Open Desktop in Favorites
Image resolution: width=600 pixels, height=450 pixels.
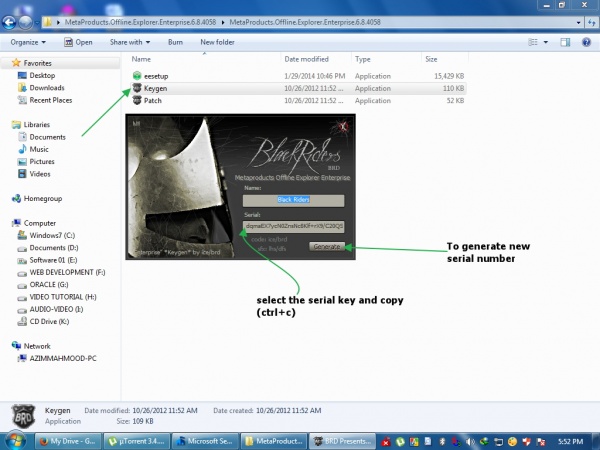pyautogui.click(x=42, y=75)
